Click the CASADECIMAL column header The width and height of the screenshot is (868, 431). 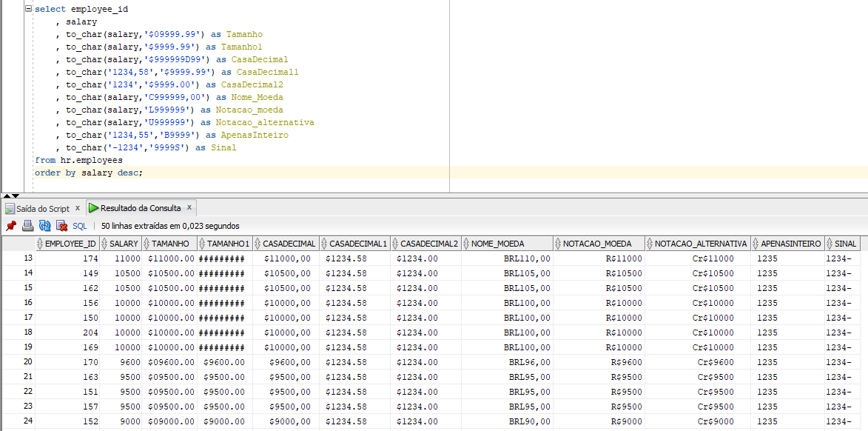click(286, 243)
